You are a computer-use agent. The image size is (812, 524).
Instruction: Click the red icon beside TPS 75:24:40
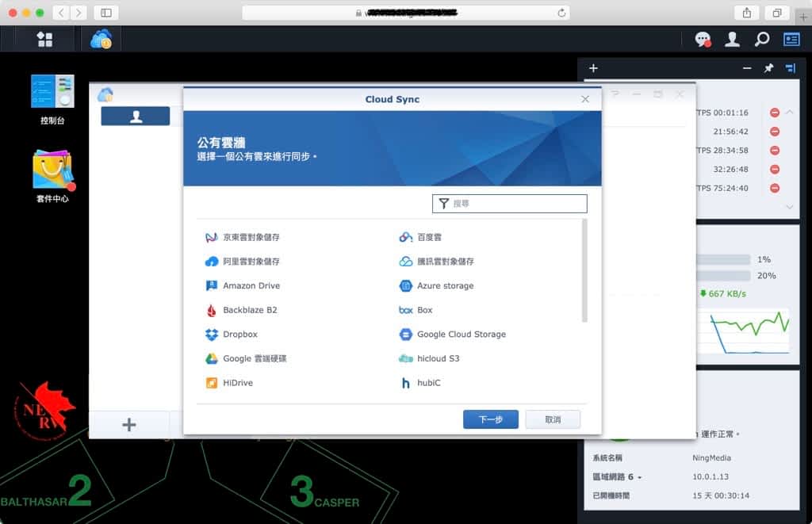(775, 188)
